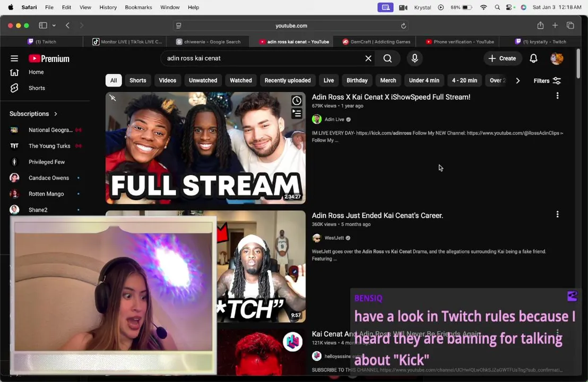Open a new Safari tab with plus
This screenshot has height=382, width=588.
coord(555,25)
